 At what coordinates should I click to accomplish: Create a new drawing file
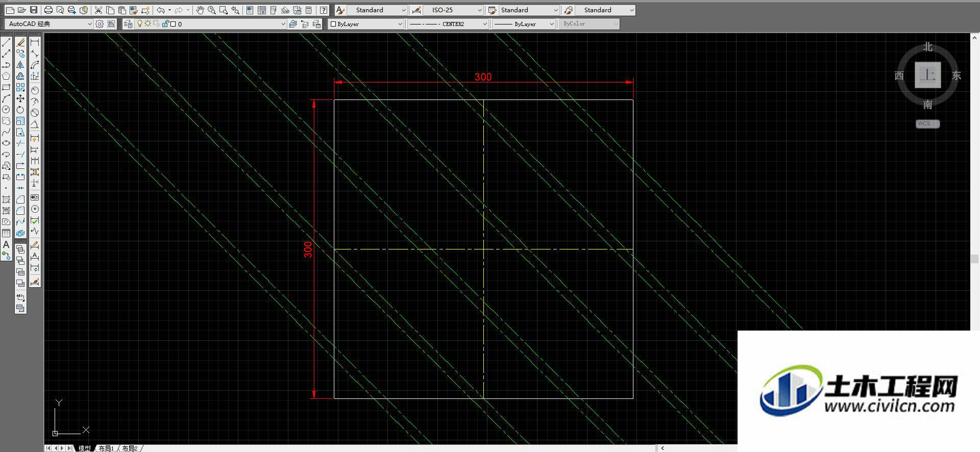pyautogui.click(x=10, y=10)
